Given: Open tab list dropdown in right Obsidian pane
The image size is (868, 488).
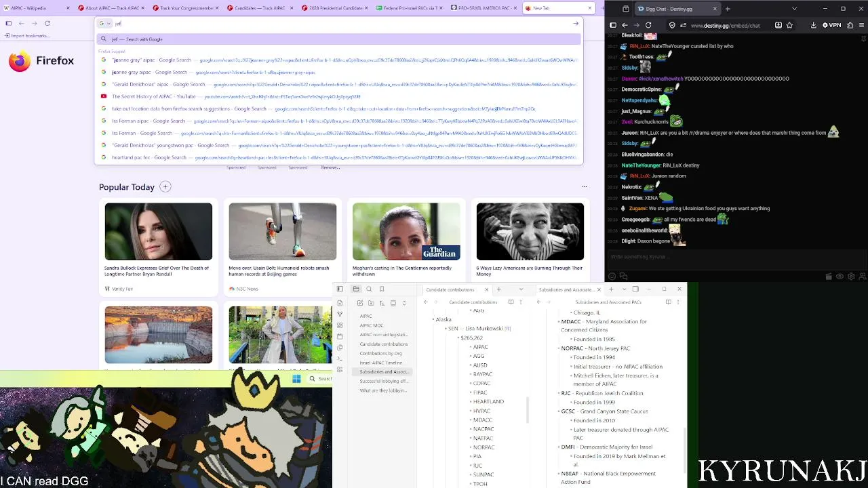Looking at the screenshot, I should pos(625,289).
